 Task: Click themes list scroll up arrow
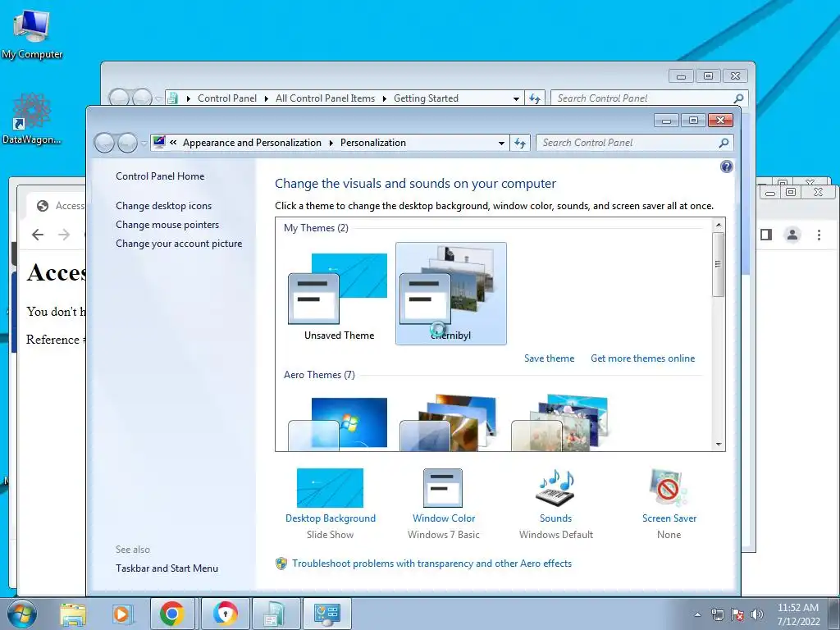pyautogui.click(x=719, y=223)
